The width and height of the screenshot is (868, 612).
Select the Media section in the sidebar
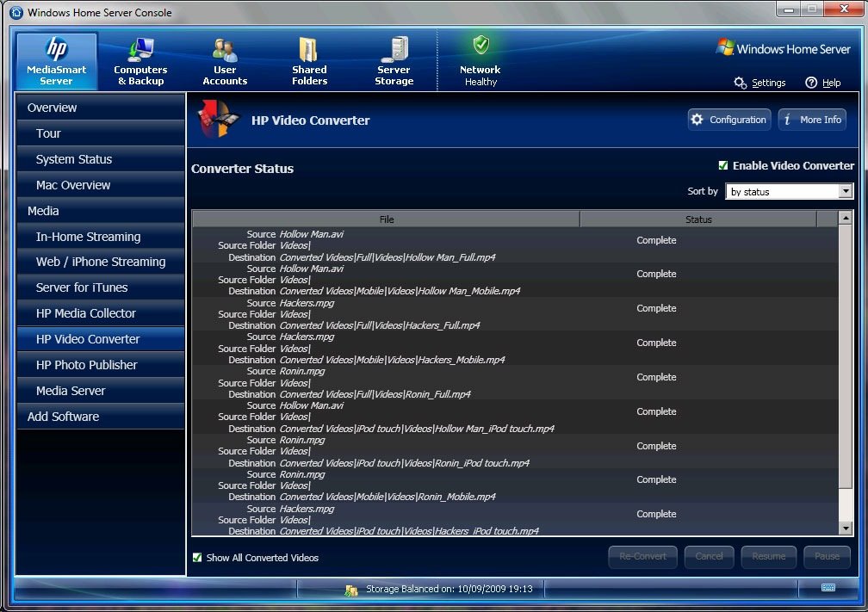pyautogui.click(x=100, y=211)
